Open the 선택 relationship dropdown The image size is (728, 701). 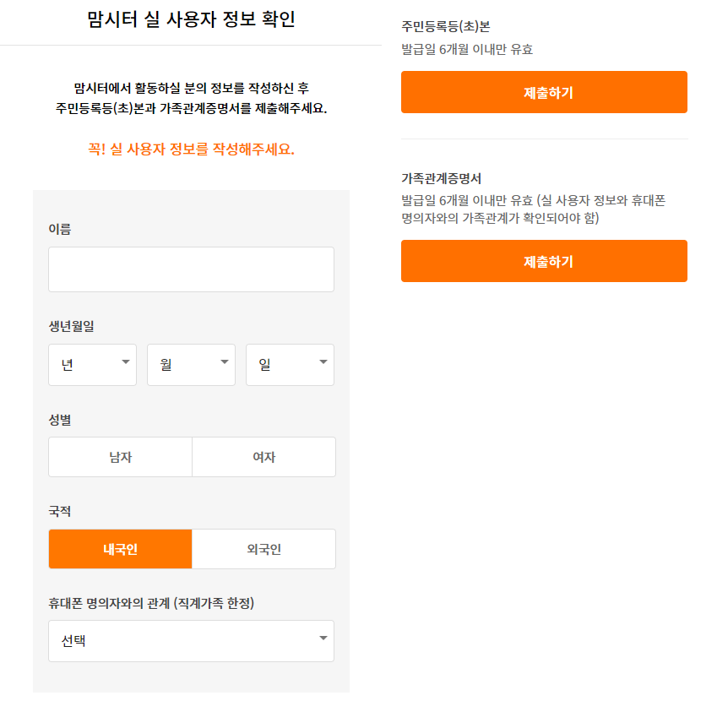[x=191, y=641]
